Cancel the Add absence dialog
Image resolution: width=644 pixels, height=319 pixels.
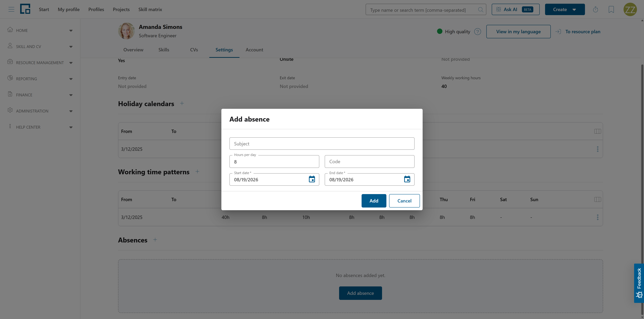(404, 201)
